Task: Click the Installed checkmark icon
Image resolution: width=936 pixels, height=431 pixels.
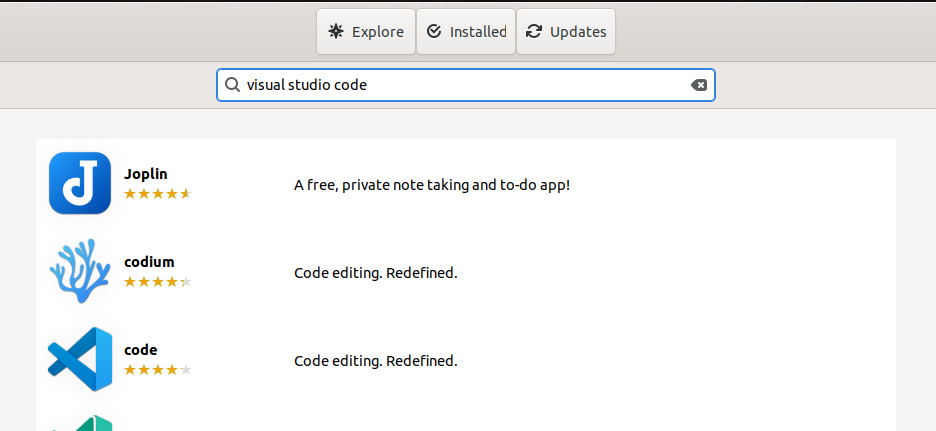Action: click(x=434, y=31)
